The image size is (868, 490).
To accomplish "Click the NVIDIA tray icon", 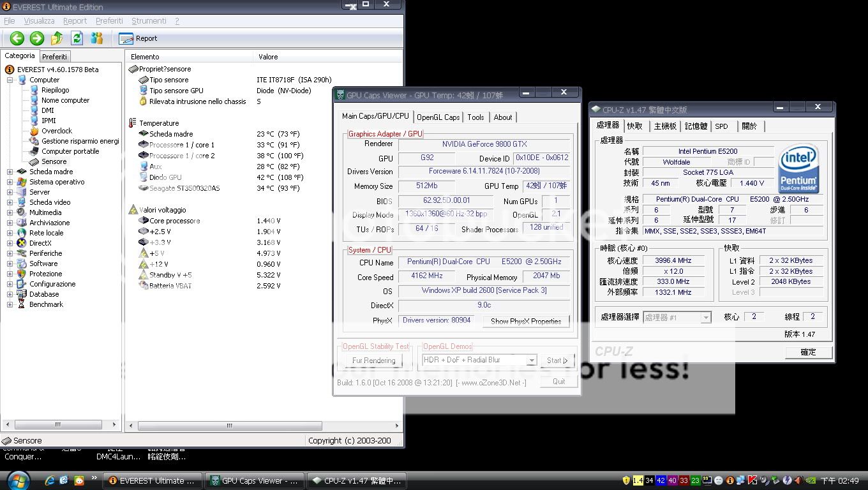I will (x=809, y=480).
